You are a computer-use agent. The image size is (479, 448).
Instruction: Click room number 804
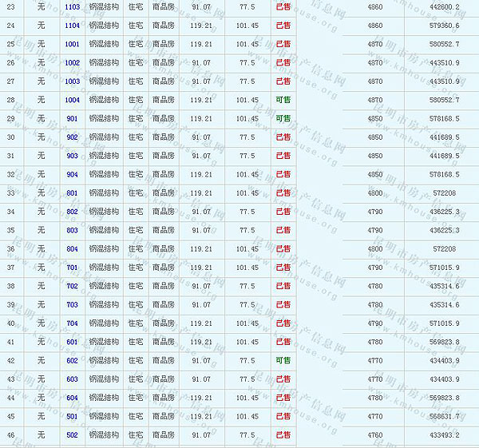(x=72, y=248)
